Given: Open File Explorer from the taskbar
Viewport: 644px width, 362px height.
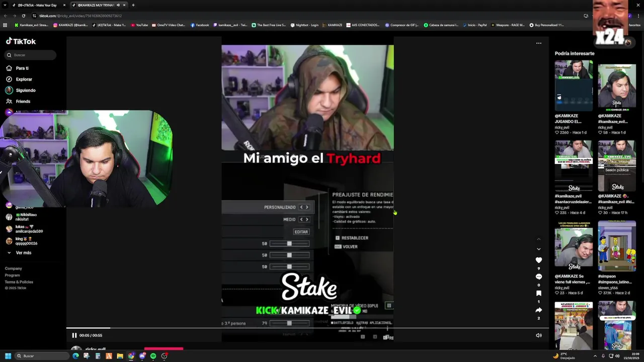Looking at the screenshot, I should pyautogui.click(x=120, y=356).
